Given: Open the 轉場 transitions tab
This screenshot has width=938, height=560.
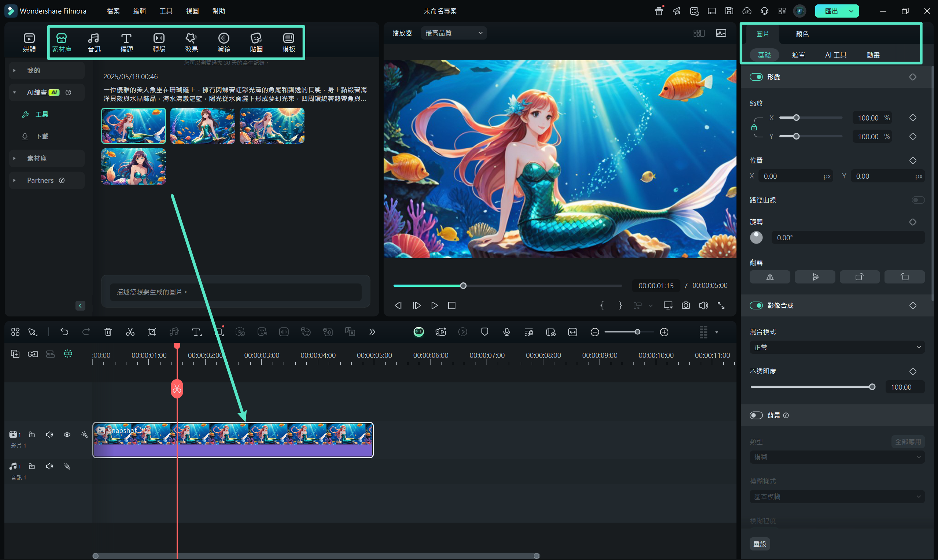Looking at the screenshot, I should tap(159, 42).
